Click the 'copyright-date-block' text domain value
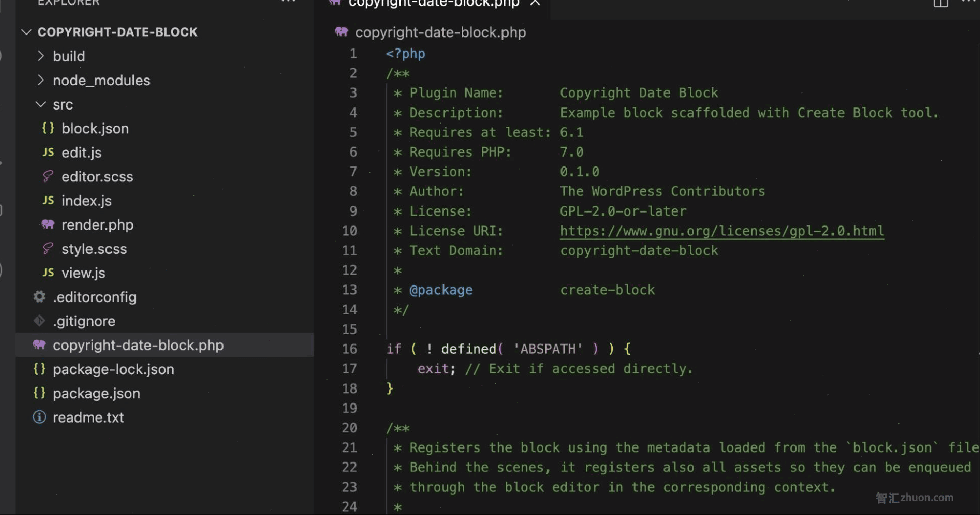The image size is (980, 515). click(639, 250)
